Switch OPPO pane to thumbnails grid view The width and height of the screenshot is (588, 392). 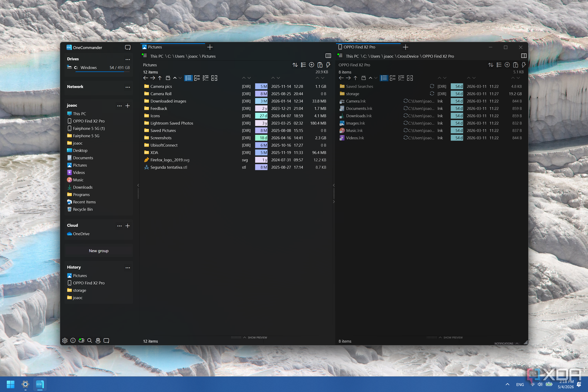410,78
